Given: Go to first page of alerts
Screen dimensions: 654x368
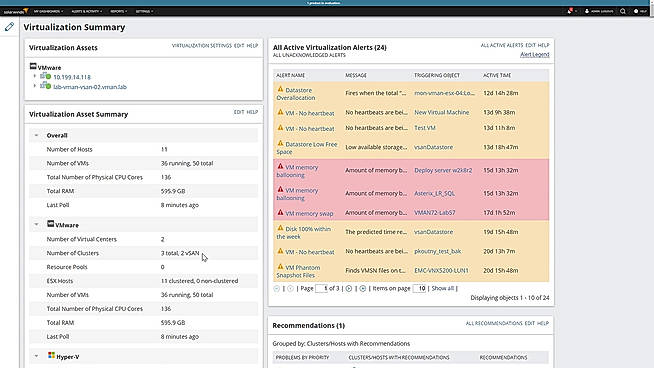Looking at the screenshot, I should click(277, 288).
